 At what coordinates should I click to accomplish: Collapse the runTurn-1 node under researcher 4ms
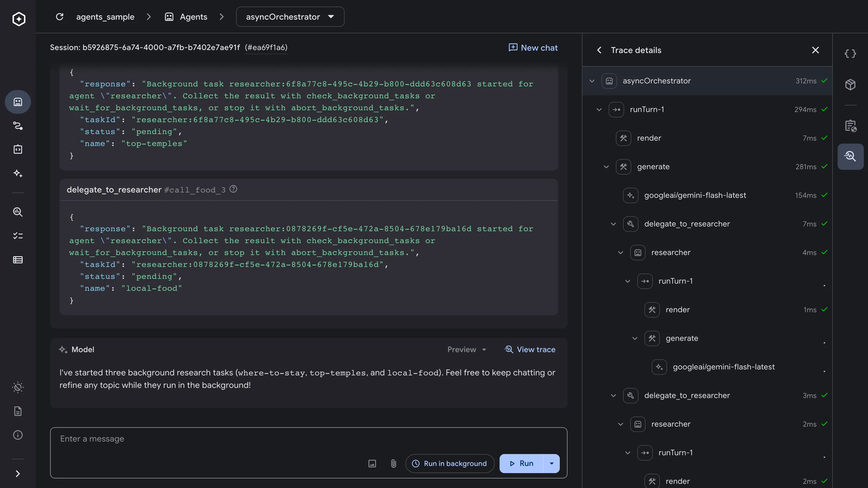tap(627, 281)
